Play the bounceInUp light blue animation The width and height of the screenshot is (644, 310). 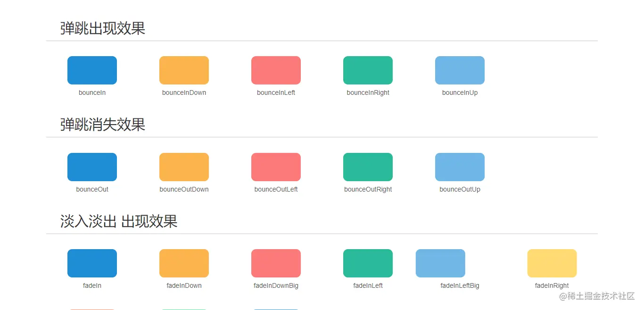pos(460,70)
